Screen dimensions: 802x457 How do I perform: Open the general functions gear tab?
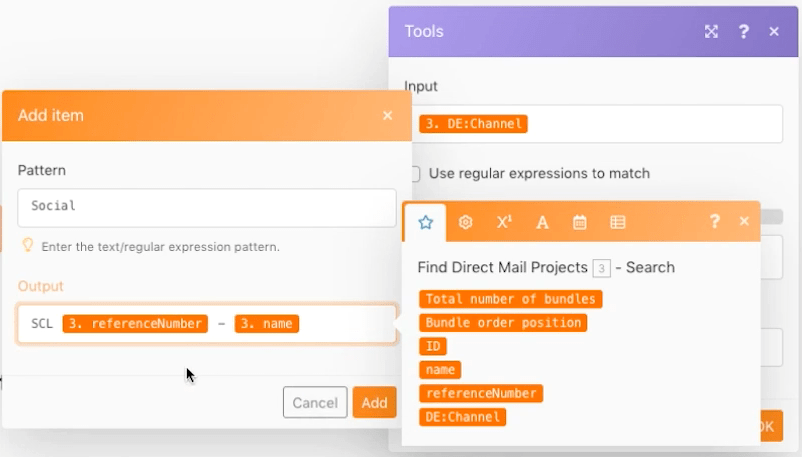point(465,222)
